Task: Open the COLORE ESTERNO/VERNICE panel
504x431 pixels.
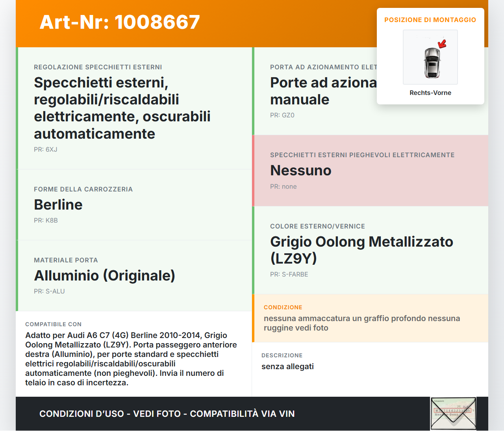Action: coord(317,226)
